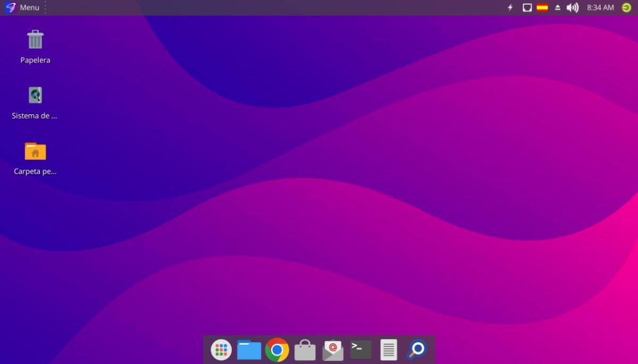Viewport: 638px width, 364px height.
Task: Open the Carpeta personal home folder
Action: pos(35,151)
